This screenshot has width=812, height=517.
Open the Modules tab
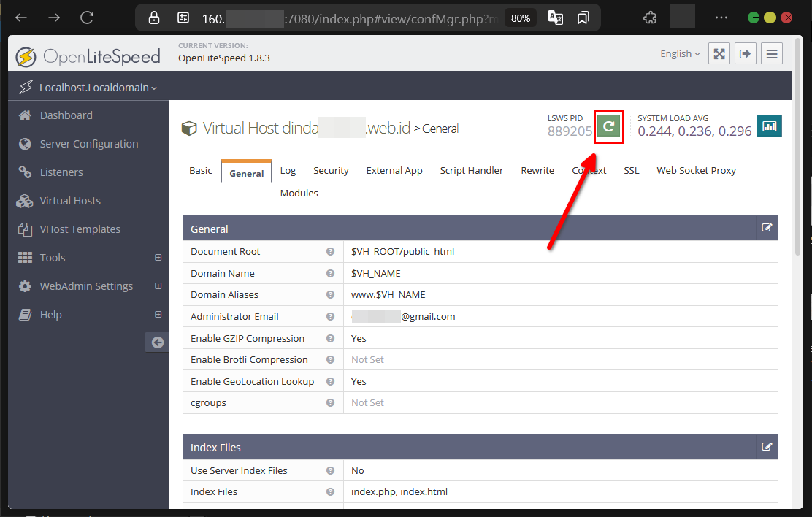[x=299, y=193]
